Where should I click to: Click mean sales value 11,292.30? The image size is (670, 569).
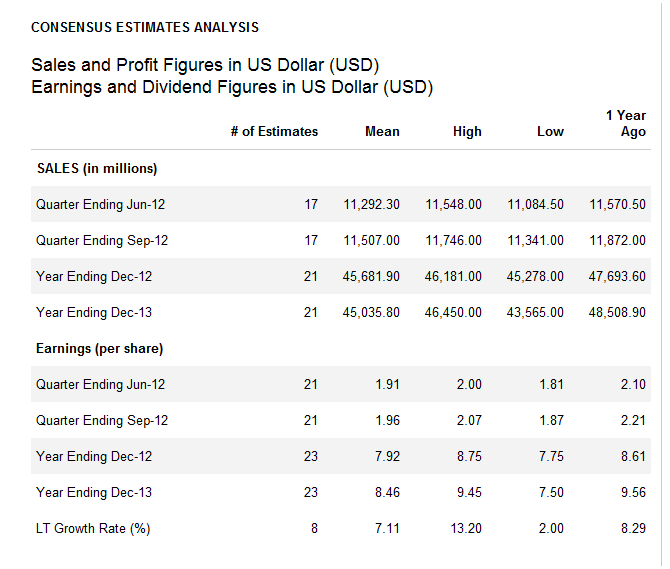(371, 204)
